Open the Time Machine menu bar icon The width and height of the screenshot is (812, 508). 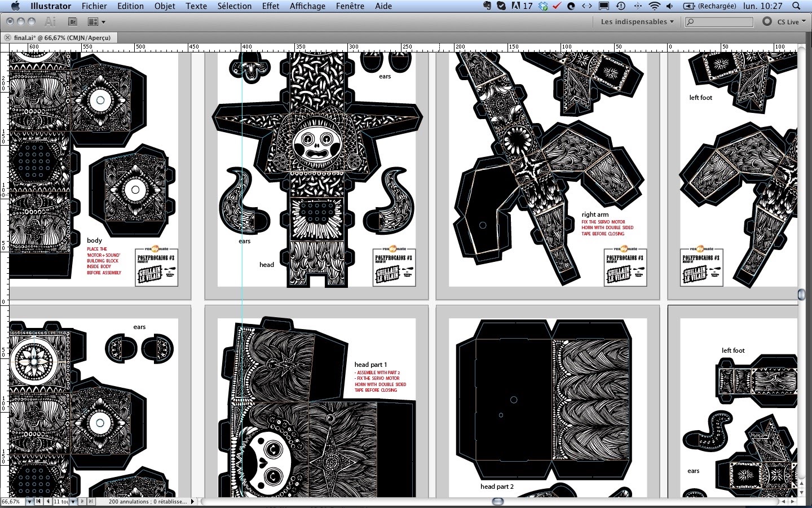[621, 6]
